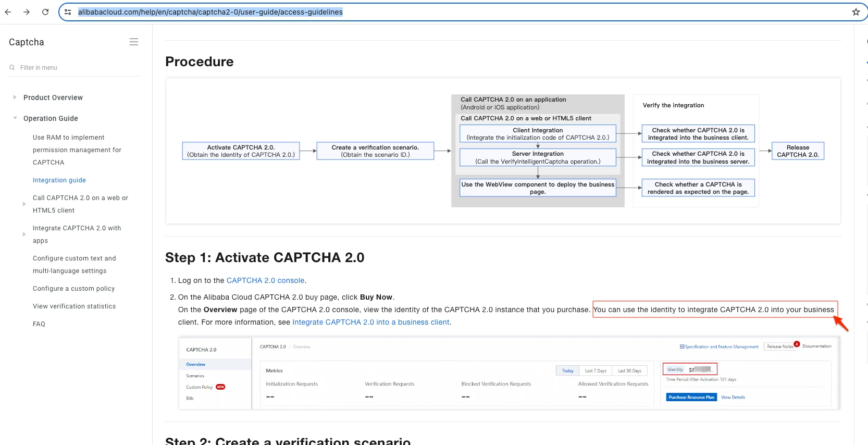This screenshot has width=868, height=445.
Task: Click the Procedure flowchart image
Action: (x=503, y=151)
